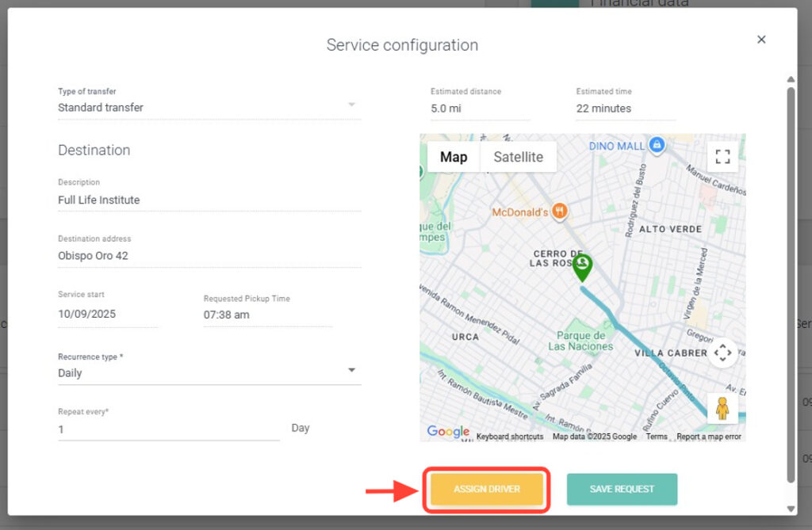Open Keyboard shortcuts on the map
The image size is (812, 530).
pyautogui.click(x=510, y=437)
